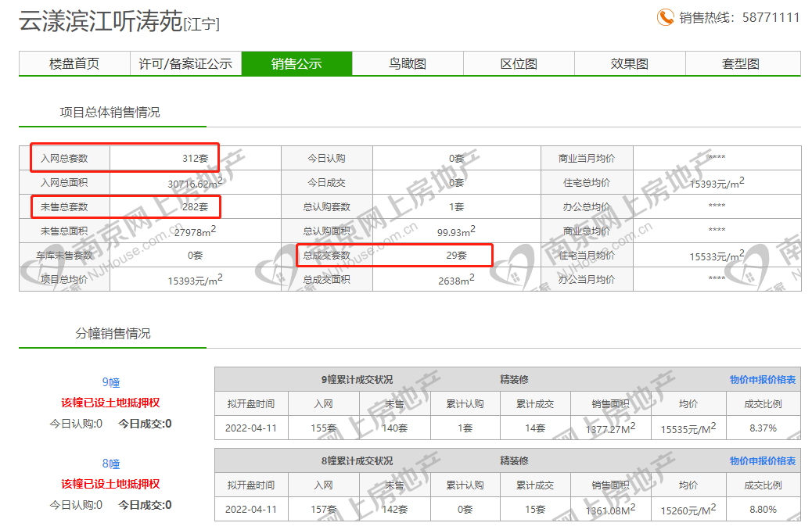The height and width of the screenshot is (530, 812).
Task: Click the 312套 value for 入网总套数
Action: 195,158
